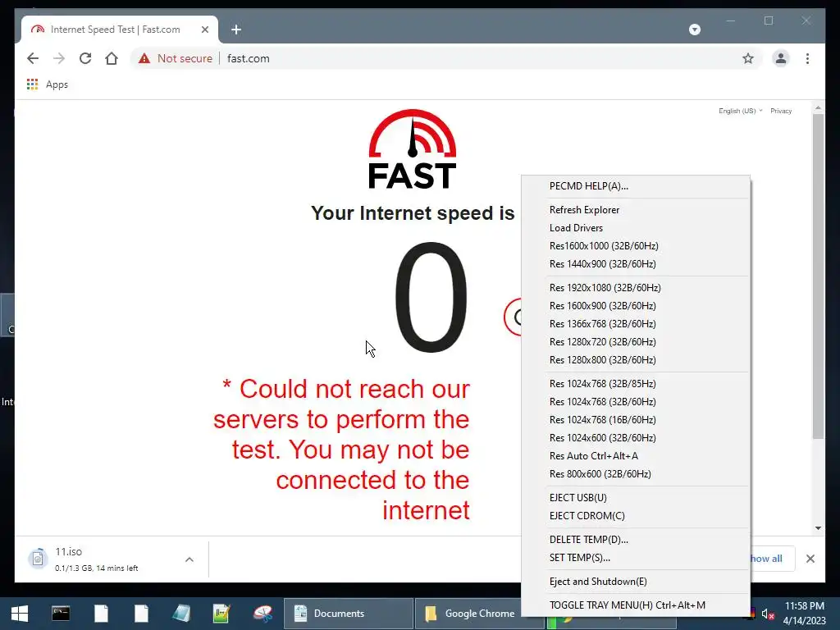
Task: Click the first blank document taskbar icon
Action: tap(101, 614)
